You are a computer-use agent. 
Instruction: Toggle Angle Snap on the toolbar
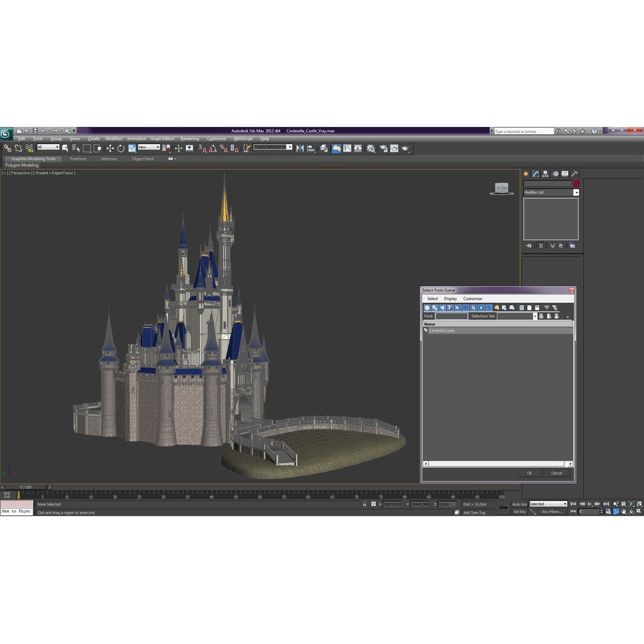click(213, 148)
